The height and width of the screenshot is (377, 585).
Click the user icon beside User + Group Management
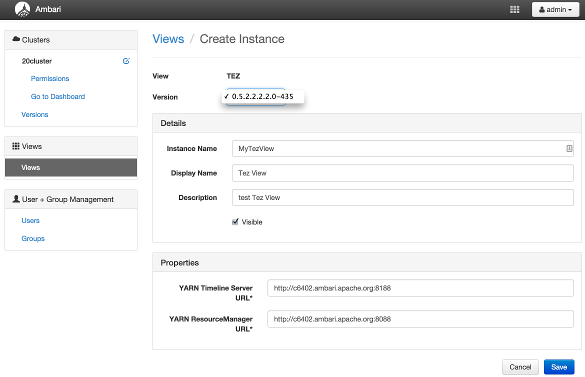coord(16,199)
